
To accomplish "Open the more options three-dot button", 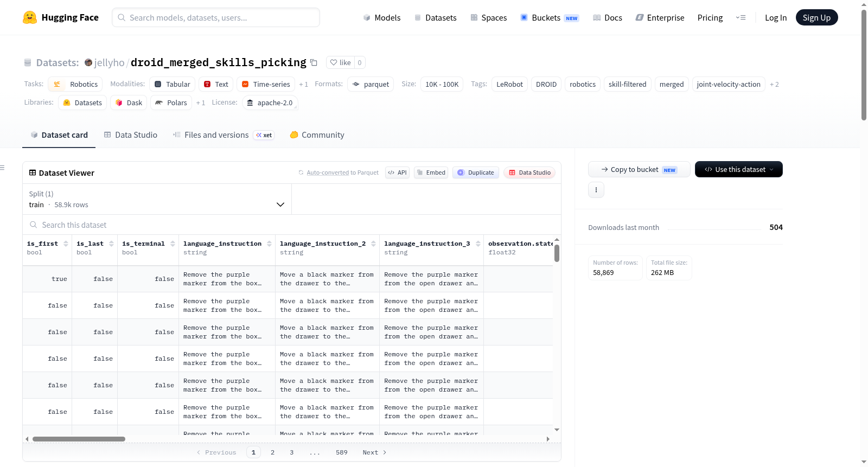I will [x=596, y=190].
